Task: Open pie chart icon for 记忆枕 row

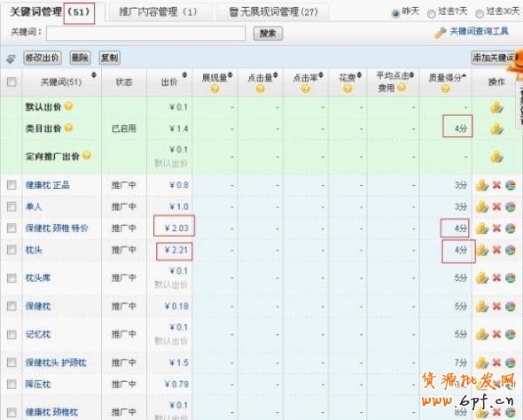Action: (510, 334)
